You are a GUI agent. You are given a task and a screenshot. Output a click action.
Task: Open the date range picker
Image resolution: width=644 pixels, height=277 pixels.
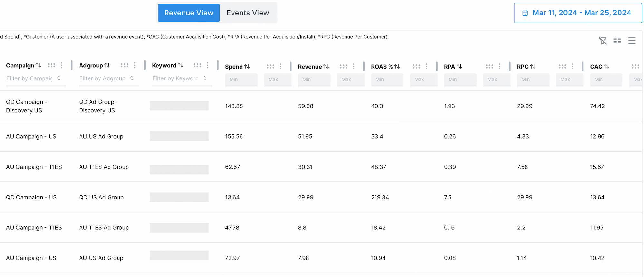point(578,13)
